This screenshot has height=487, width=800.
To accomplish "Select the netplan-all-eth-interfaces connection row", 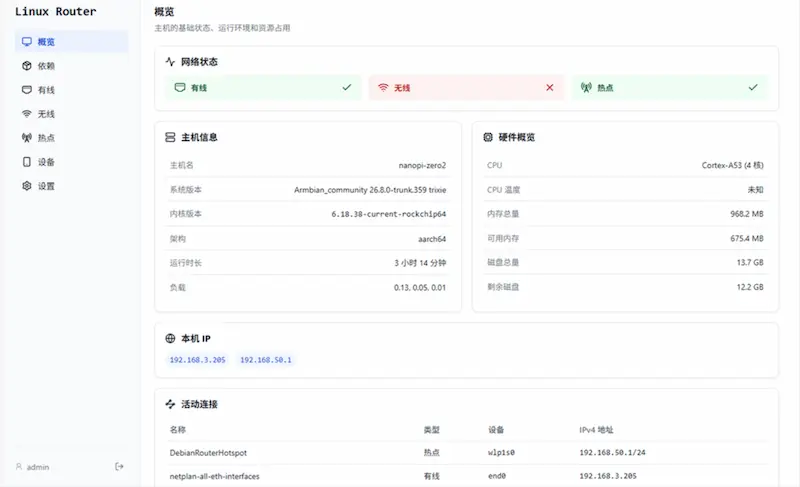I will pos(466,476).
